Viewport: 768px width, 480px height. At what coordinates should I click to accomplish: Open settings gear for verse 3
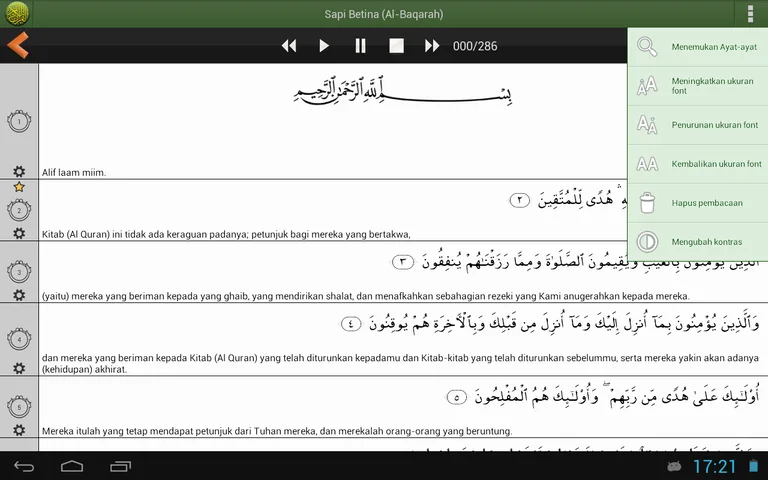point(19,295)
